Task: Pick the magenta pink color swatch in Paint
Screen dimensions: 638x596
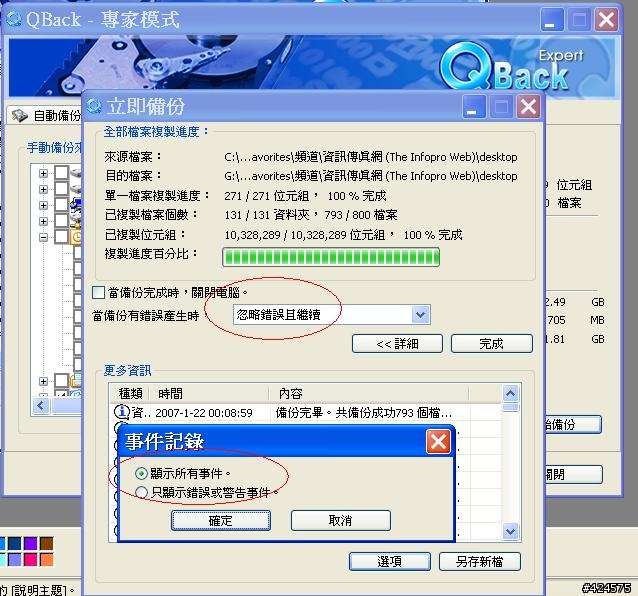Action: (31, 559)
